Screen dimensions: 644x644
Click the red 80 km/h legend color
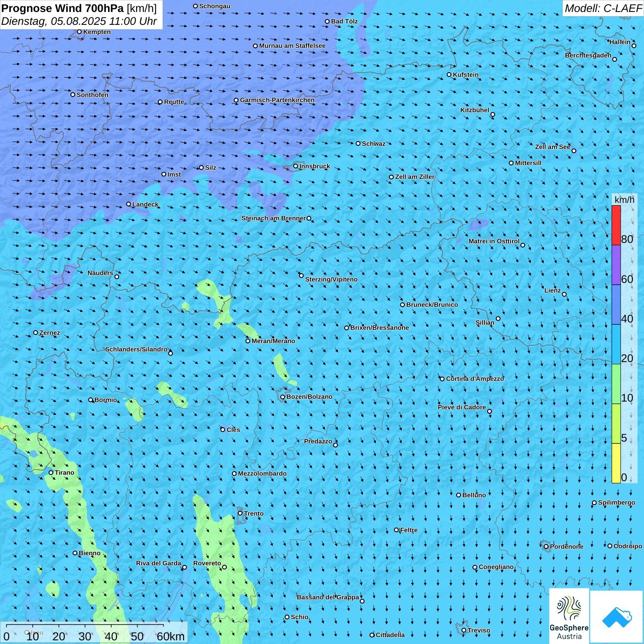pos(616,225)
